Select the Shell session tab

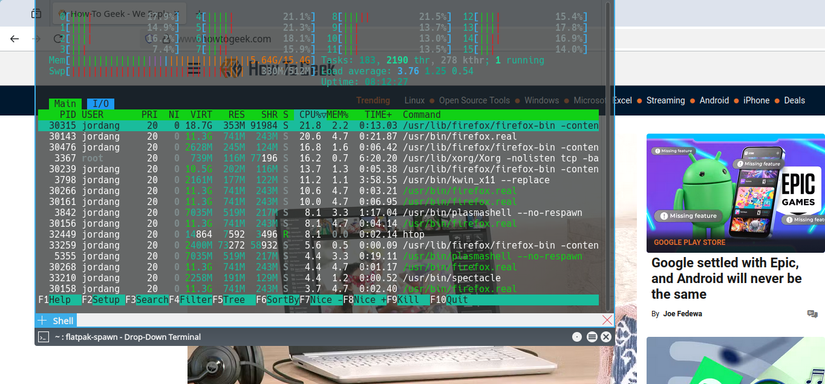point(63,320)
